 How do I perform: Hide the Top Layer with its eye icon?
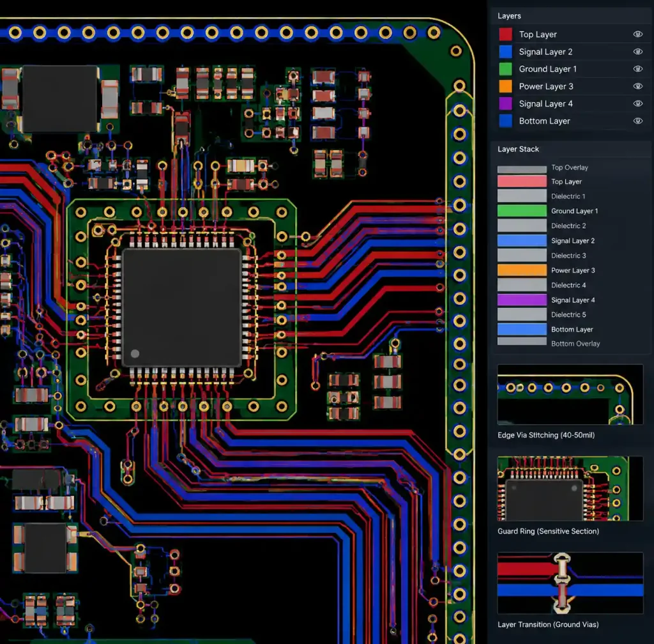click(x=638, y=34)
